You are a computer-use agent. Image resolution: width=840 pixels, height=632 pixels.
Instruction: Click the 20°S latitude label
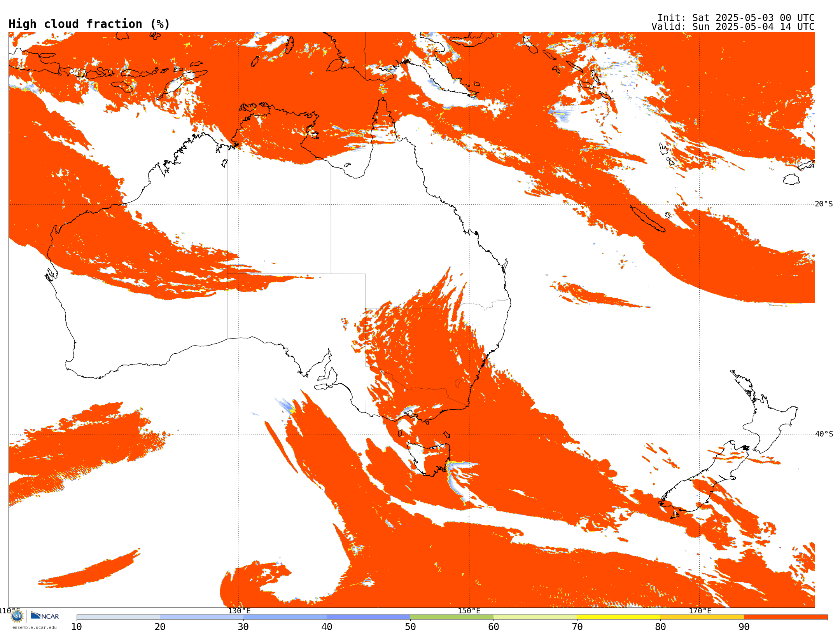[824, 204]
